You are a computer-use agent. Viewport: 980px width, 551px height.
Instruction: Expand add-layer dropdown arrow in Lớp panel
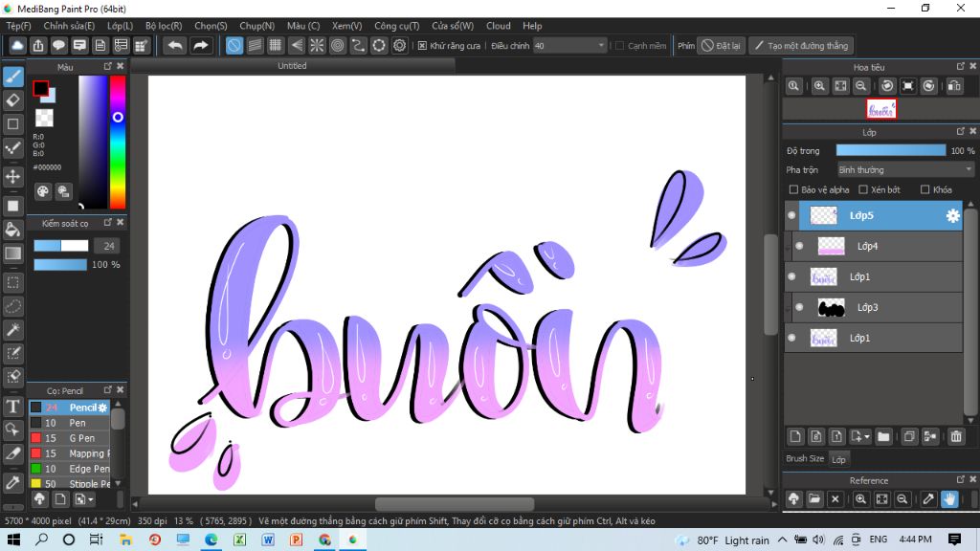[867, 436]
